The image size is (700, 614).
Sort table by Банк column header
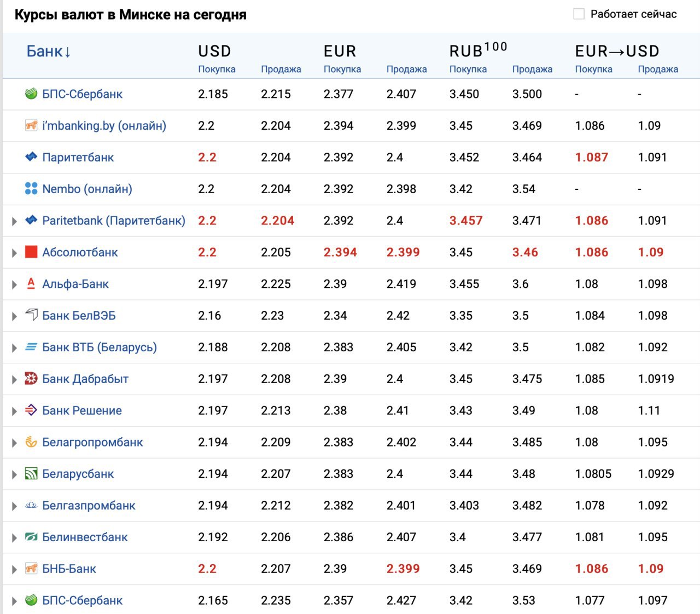[x=49, y=51]
